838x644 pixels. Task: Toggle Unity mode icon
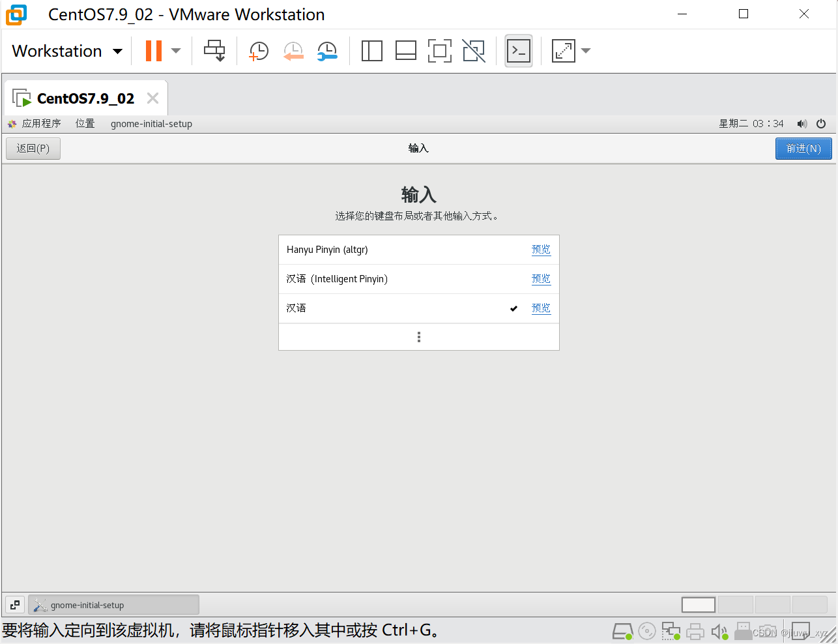tap(474, 51)
